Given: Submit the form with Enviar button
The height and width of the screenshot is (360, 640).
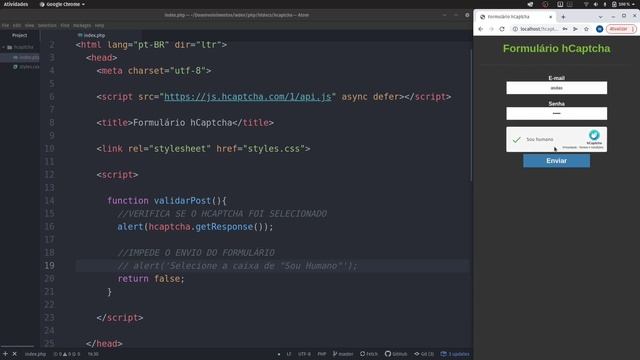Looking at the screenshot, I should tap(556, 161).
